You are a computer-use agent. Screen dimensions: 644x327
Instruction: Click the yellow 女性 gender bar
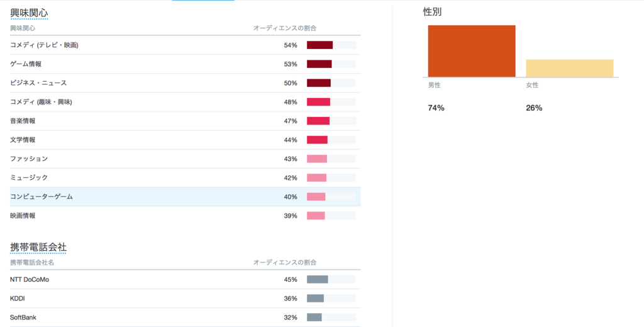tap(569, 68)
